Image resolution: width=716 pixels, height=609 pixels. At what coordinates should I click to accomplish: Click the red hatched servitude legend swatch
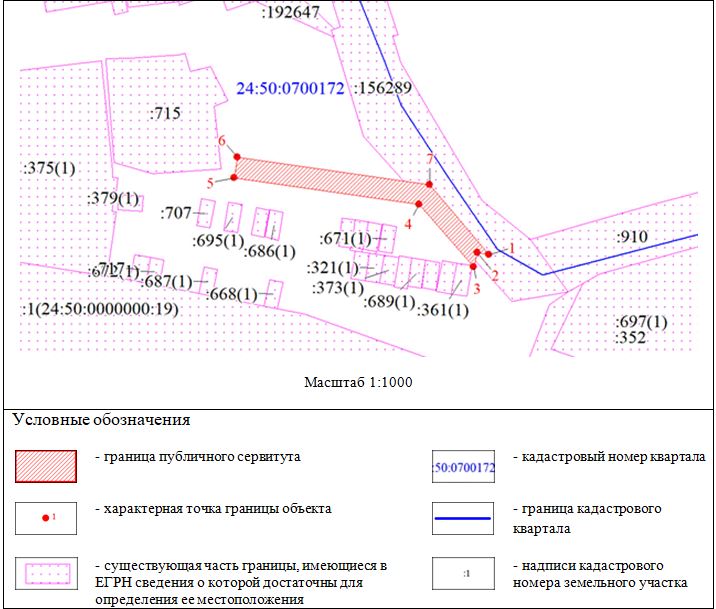(x=46, y=466)
